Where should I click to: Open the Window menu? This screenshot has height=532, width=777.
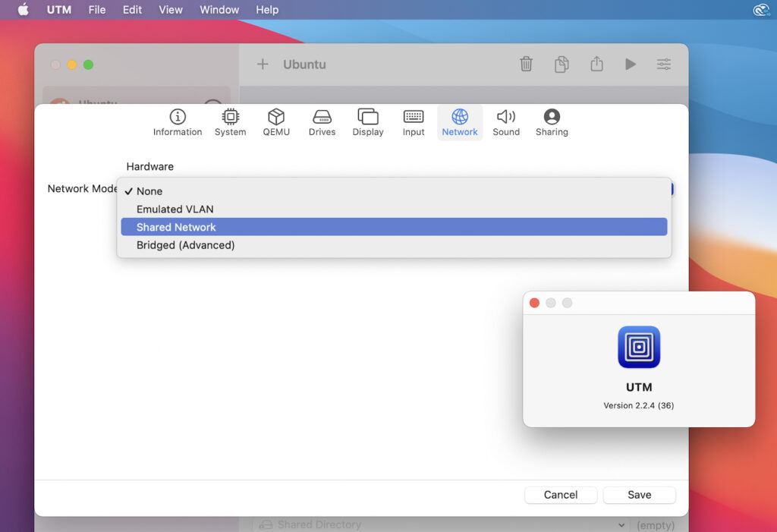219,9
